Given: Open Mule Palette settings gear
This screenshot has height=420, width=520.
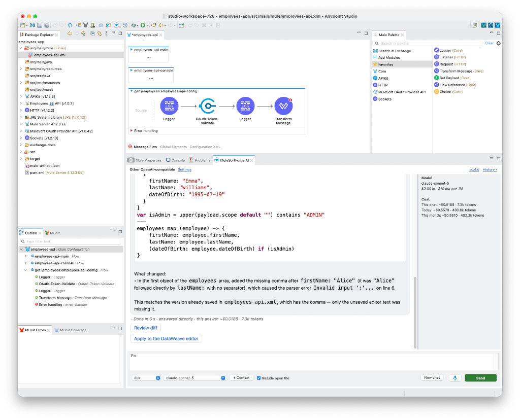Looking at the screenshot, I should click(x=499, y=44).
